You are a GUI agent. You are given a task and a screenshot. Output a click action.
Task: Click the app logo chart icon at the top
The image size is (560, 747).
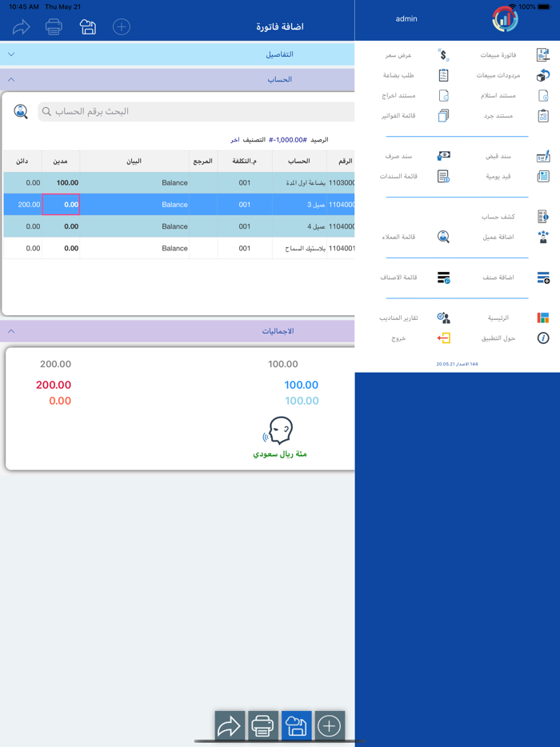pyautogui.click(x=505, y=19)
